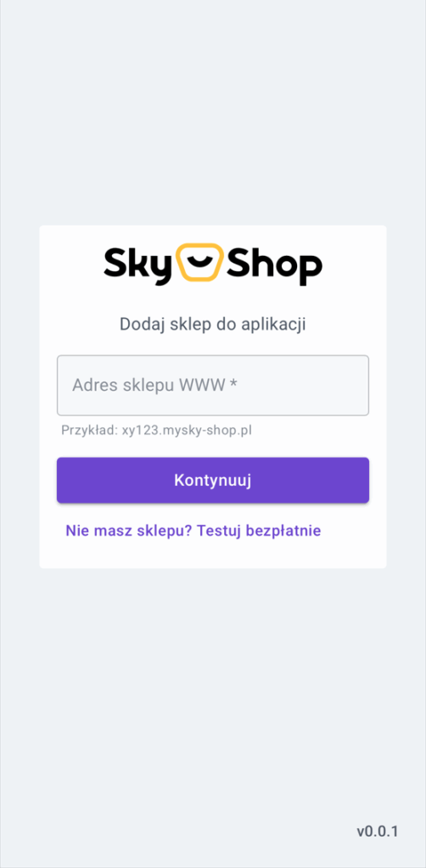This screenshot has width=426, height=868.
Task: Click the v0.0.1 version label
Action: (378, 831)
